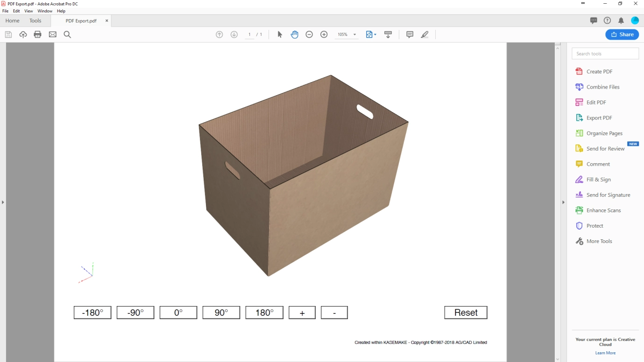Switch to the Tools tab
The width and height of the screenshot is (644, 362).
coord(35,21)
